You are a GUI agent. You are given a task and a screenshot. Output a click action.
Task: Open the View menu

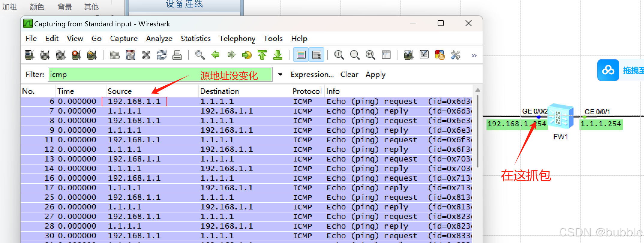point(75,39)
